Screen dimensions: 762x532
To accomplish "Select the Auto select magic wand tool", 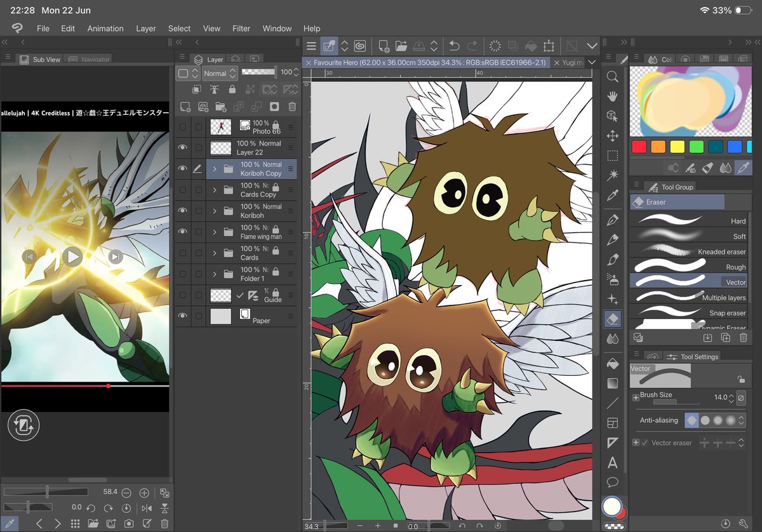I will coord(612,175).
